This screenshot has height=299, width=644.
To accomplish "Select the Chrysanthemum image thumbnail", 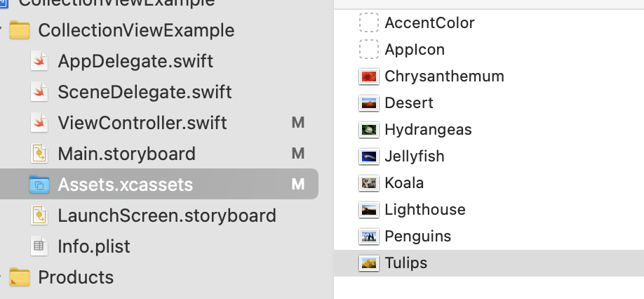I will (x=368, y=77).
